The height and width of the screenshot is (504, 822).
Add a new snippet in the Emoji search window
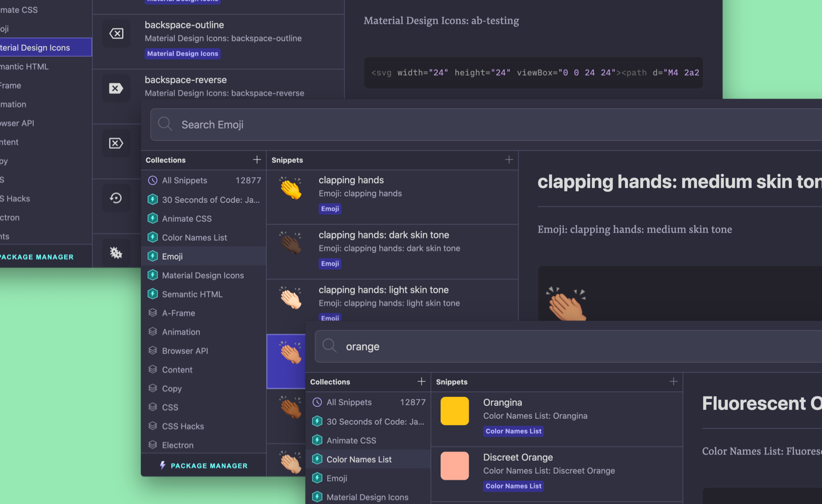pos(509,160)
